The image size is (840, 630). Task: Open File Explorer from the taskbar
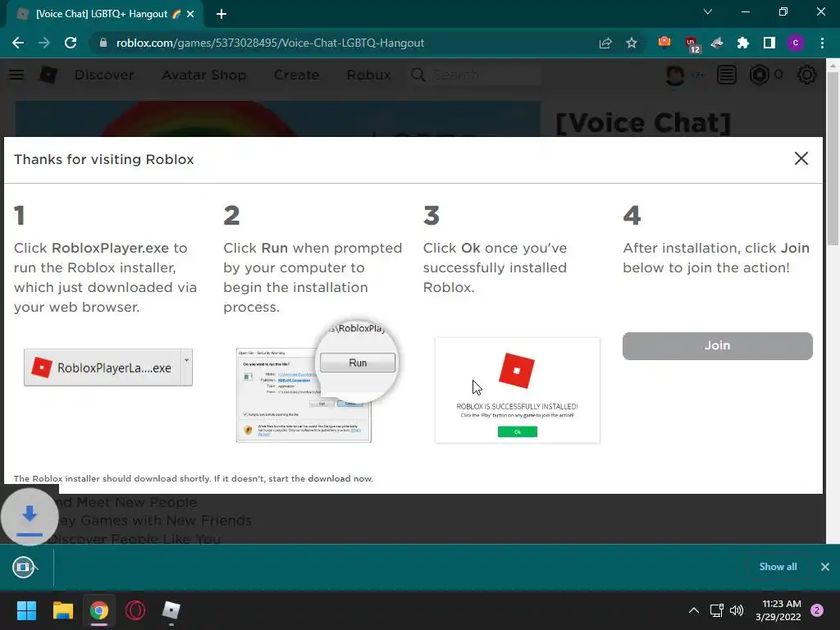(62, 610)
